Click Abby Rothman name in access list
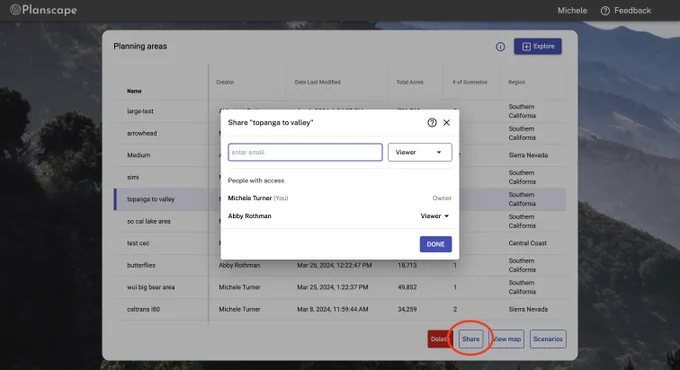This screenshot has height=370, width=680. pyautogui.click(x=249, y=216)
